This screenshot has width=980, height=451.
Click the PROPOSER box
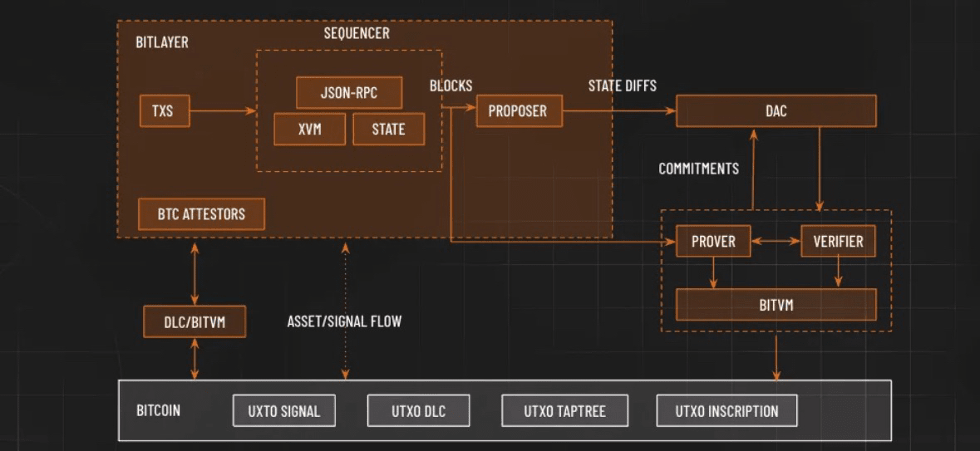pos(519,111)
